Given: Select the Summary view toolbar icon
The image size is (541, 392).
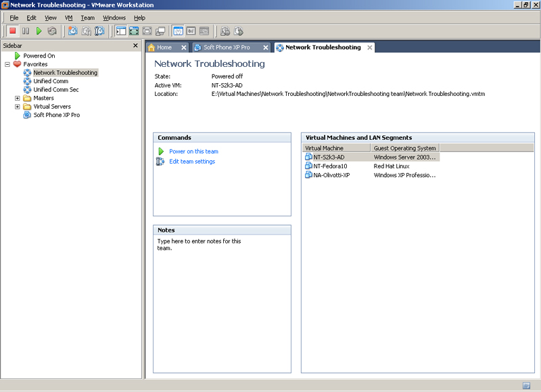Looking at the screenshot, I should click(x=178, y=31).
